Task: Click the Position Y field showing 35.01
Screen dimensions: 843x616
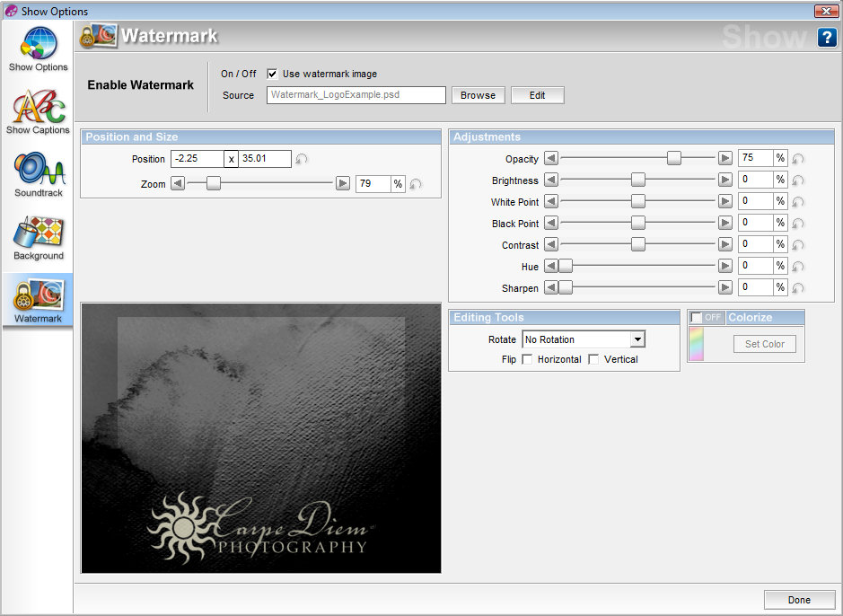Action: coord(265,159)
